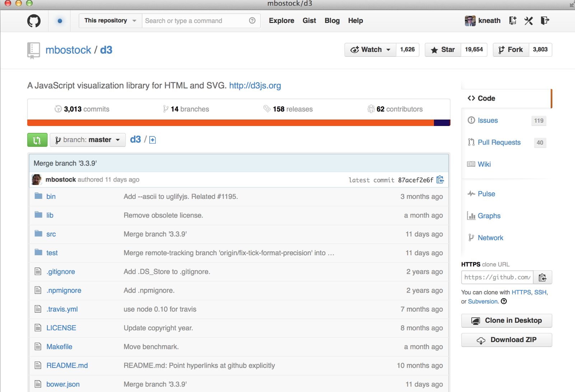Viewport: 575px width, 392px height.
Task: Open the branch: master selector dropdown
Action: (x=88, y=140)
